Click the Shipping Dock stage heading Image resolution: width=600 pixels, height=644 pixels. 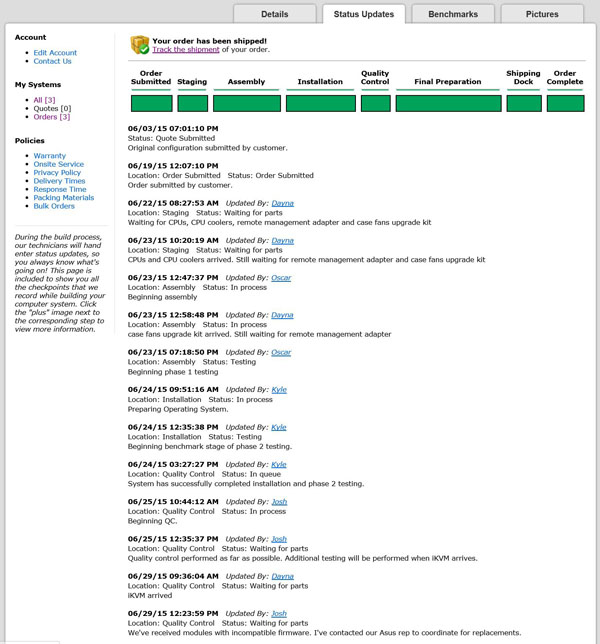coord(524,77)
